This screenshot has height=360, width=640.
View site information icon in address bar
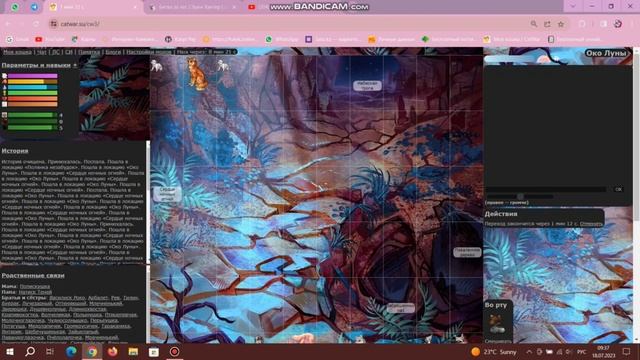53,24
